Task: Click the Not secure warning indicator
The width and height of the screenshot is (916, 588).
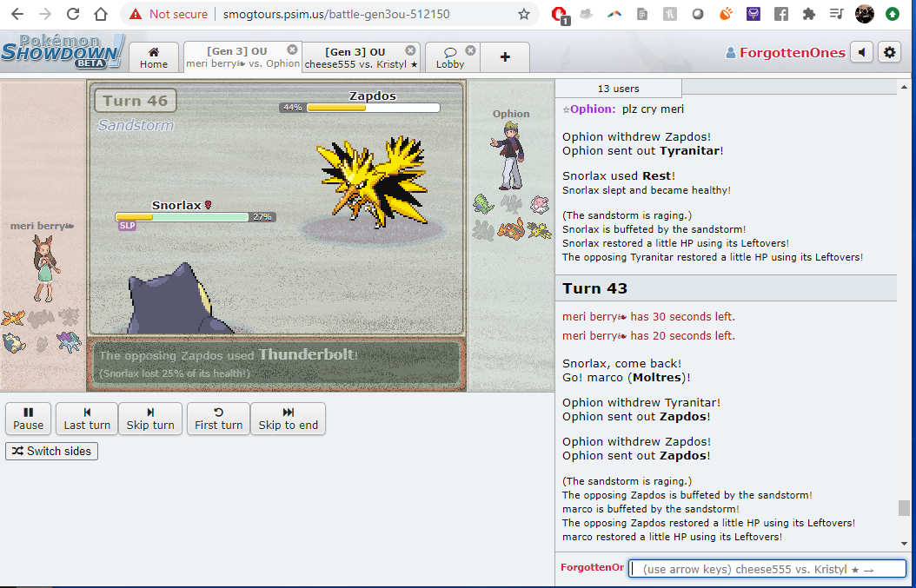Action: click(169, 14)
